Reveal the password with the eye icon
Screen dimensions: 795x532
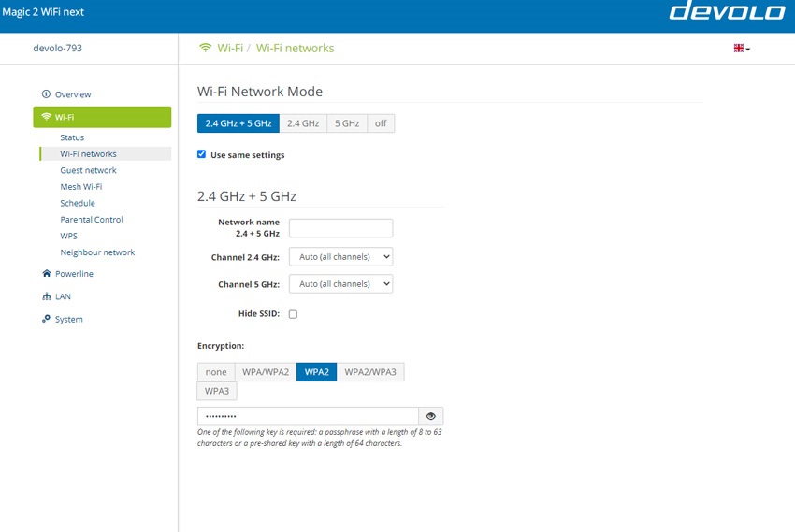click(x=431, y=416)
